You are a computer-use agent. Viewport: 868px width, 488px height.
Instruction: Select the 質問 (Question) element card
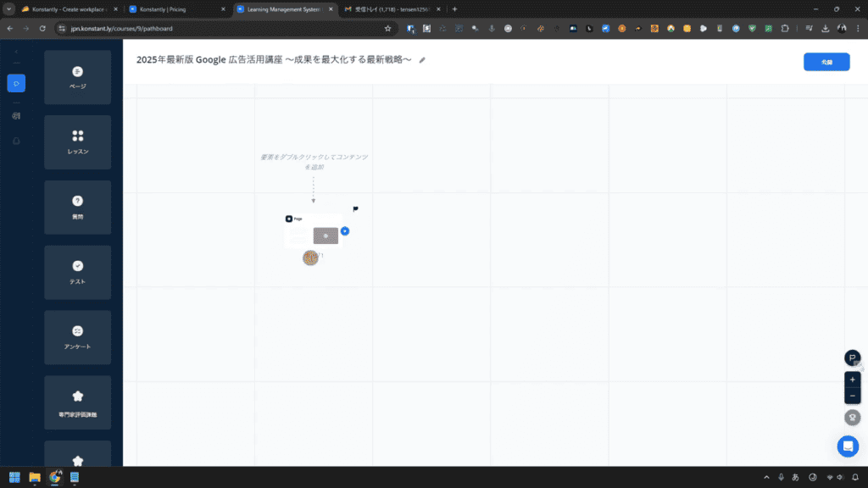point(77,208)
